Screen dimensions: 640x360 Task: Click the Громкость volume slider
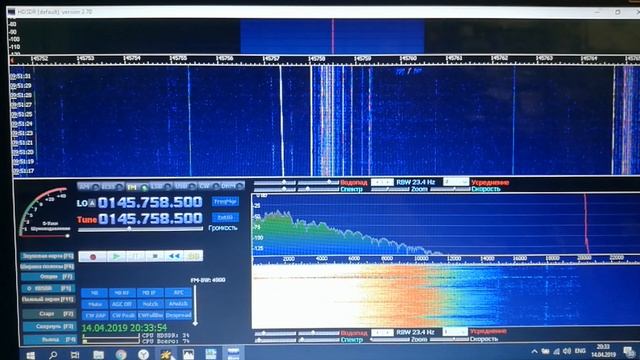[x=140, y=229]
